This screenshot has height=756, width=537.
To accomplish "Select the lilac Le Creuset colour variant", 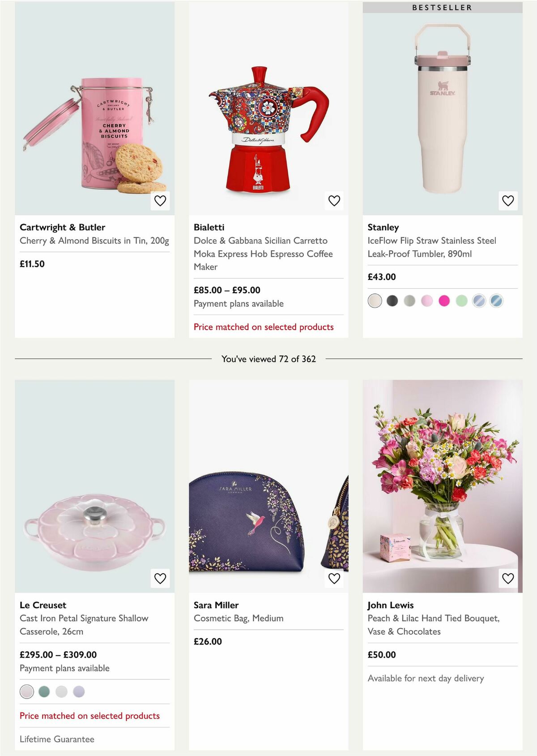I will 79,692.
